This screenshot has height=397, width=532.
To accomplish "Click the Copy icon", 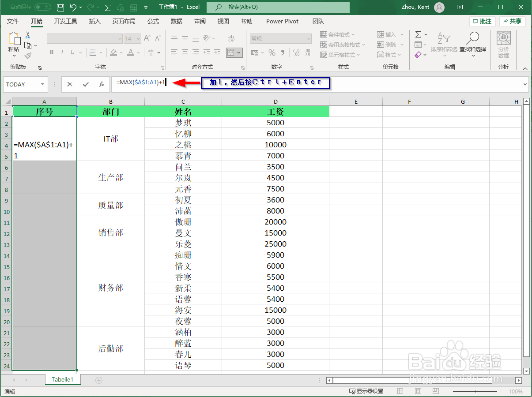I will pos(28,45).
